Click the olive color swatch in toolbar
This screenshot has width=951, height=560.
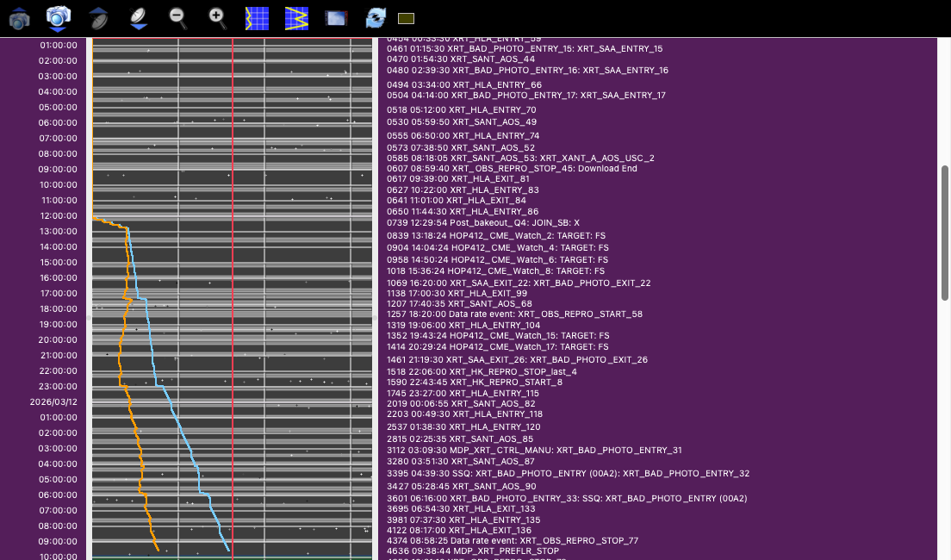pyautogui.click(x=407, y=18)
